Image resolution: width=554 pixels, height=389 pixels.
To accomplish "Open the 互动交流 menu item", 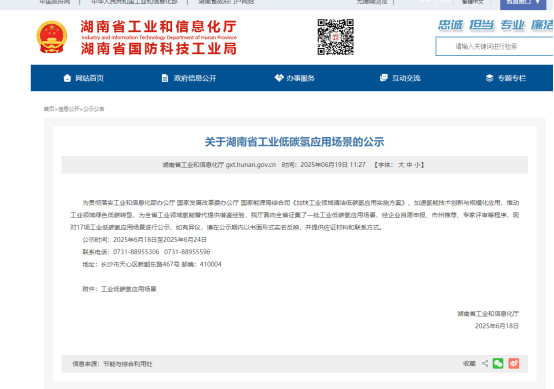I will tap(406, 78).
